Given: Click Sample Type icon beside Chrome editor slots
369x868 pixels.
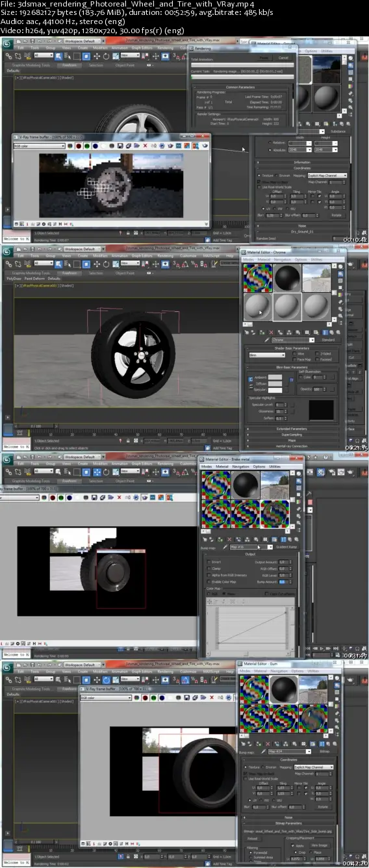Looking at the screenshot, I should pos(340,267).
